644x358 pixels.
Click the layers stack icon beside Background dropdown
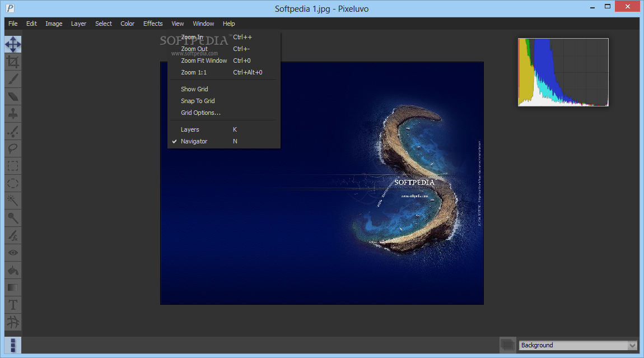tap(508, 345)
